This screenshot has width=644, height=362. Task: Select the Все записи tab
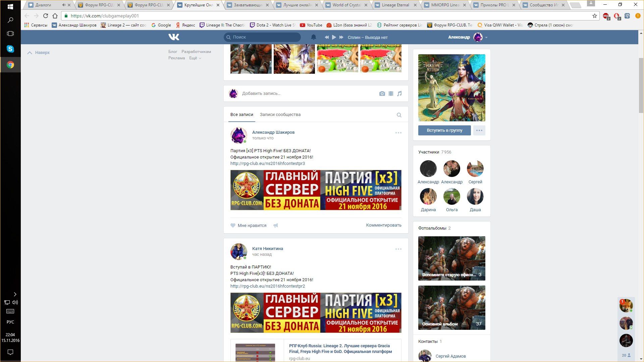point(241,115)
